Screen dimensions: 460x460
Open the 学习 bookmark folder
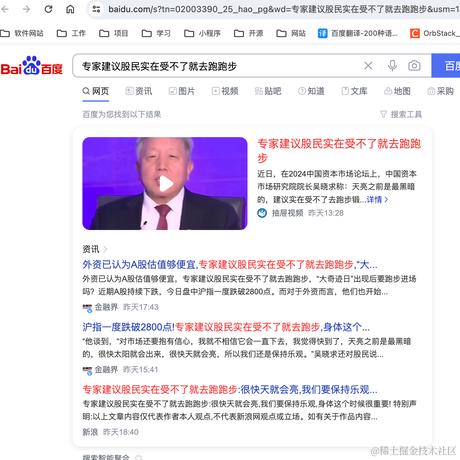[156, 33]
